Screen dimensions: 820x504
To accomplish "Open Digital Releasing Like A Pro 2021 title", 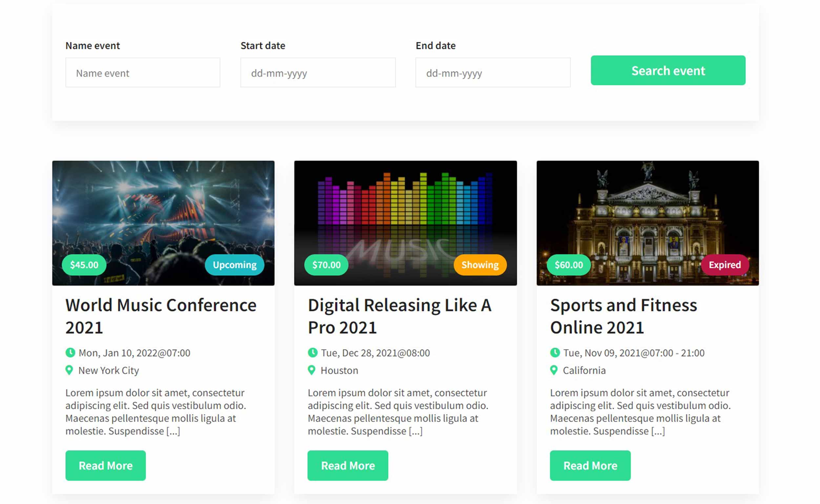I will 400,316.
